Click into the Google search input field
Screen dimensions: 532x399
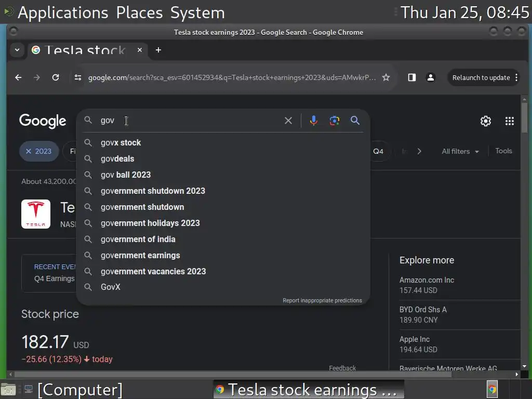click(190, 121)
